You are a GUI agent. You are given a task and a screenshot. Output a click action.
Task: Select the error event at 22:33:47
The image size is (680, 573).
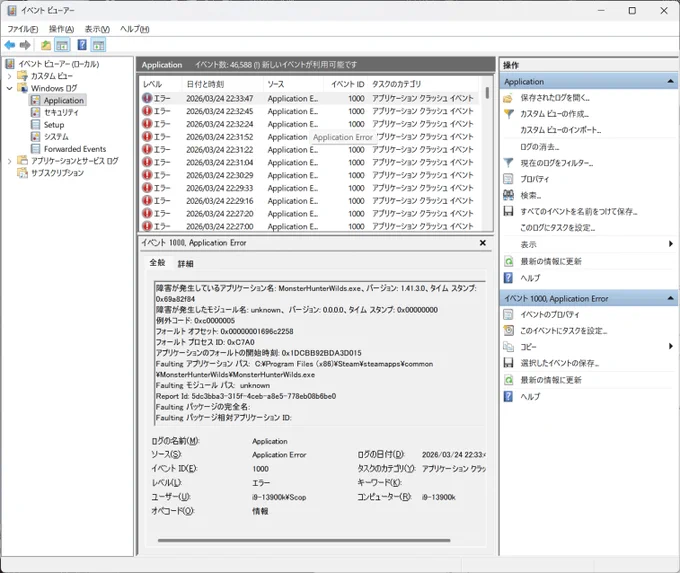309,98
